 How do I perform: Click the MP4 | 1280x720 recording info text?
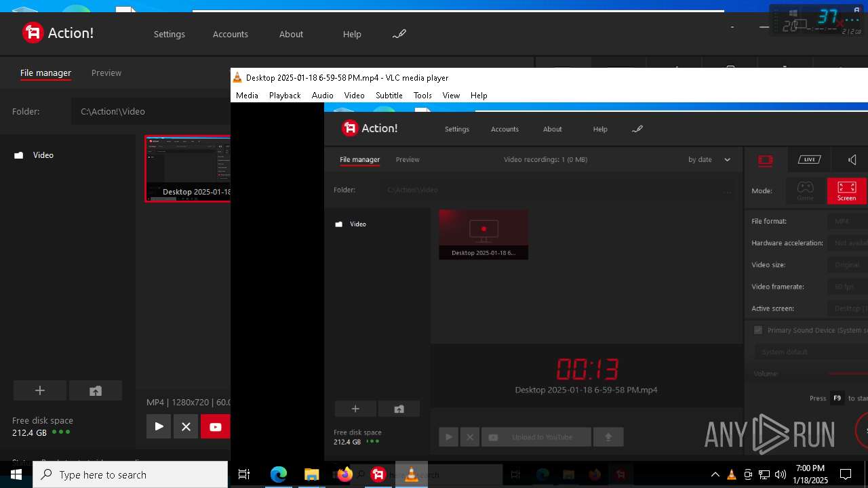[189, 402]
